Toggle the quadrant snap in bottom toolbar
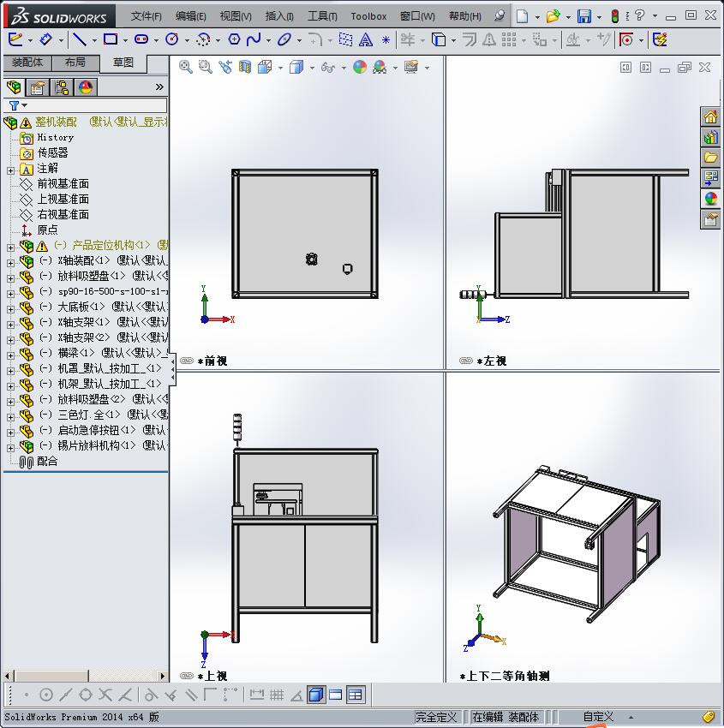 (x=85, y=695)
